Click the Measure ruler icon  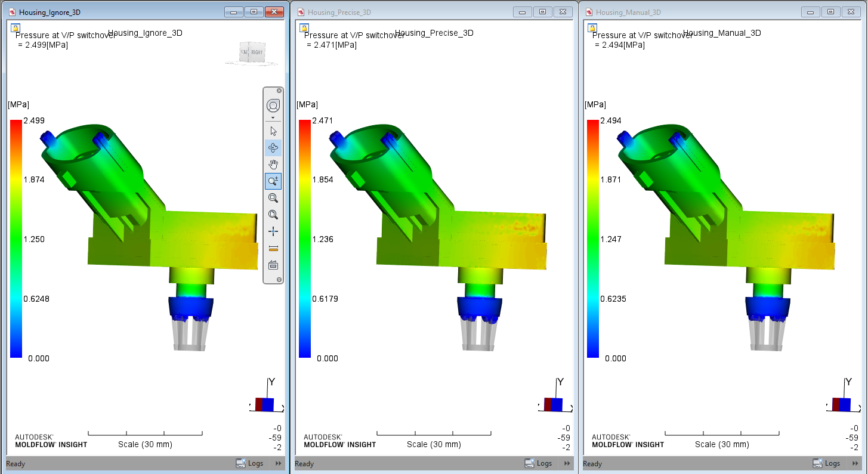[x=273, y=248]
